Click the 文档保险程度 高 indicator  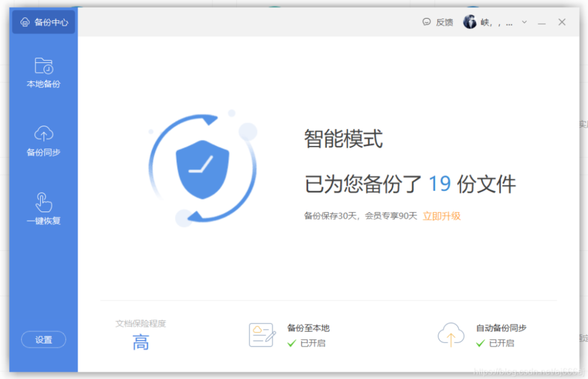click(x=140, y=343)
